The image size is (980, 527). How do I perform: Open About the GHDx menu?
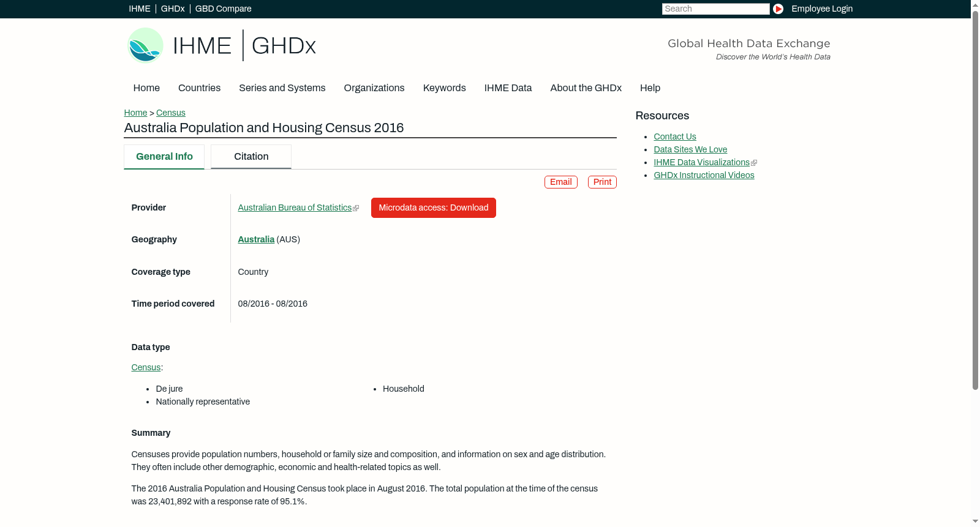click(586, 88)
